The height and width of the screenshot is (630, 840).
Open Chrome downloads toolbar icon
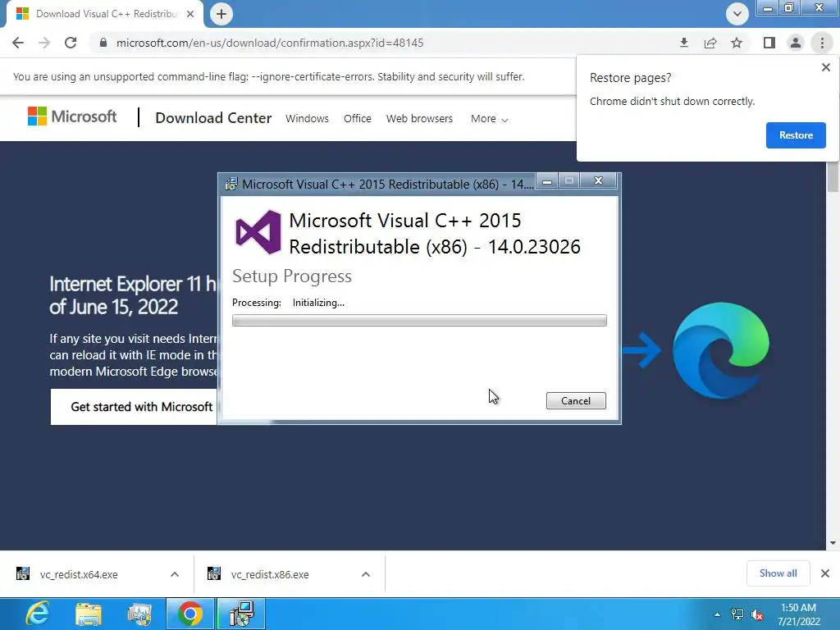point(684,43)
